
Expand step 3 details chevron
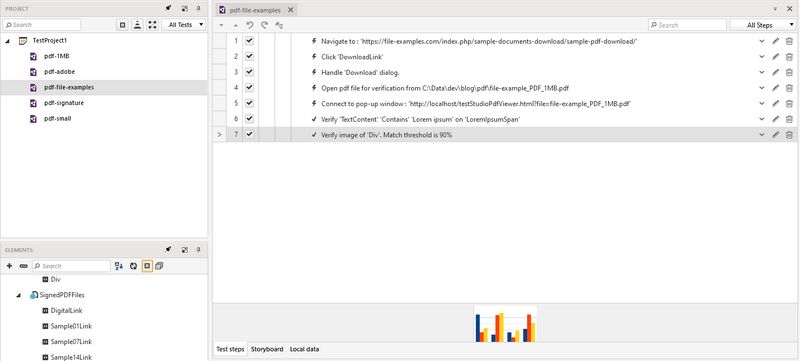pos(762,72)
